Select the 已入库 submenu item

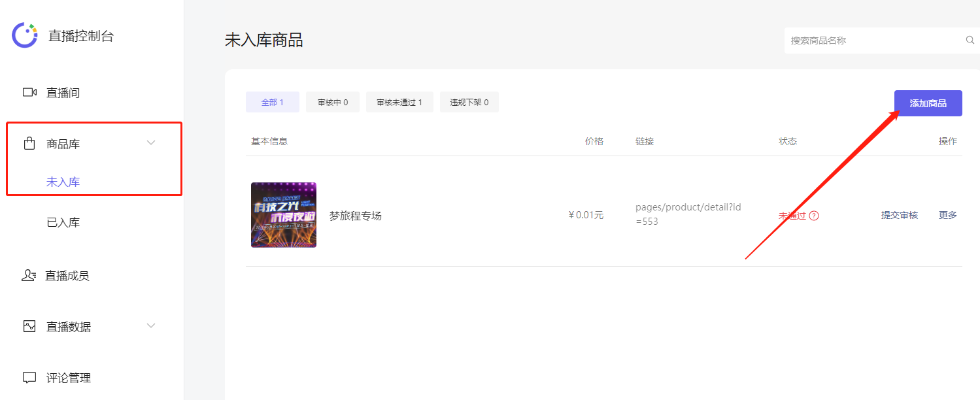click(x=63, y=222)
